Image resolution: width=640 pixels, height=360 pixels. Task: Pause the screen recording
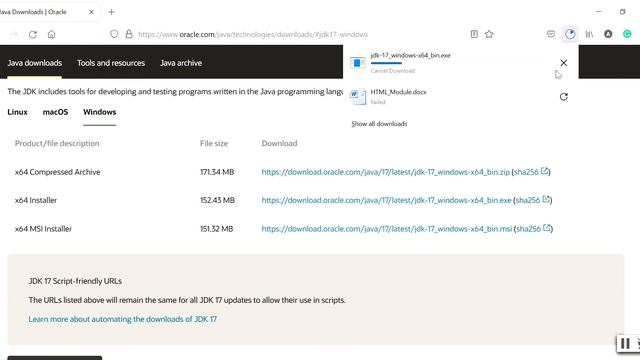pos(624,344)
